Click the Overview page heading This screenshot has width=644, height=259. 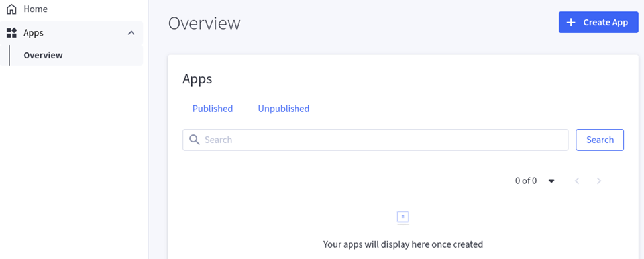point(204,23)
